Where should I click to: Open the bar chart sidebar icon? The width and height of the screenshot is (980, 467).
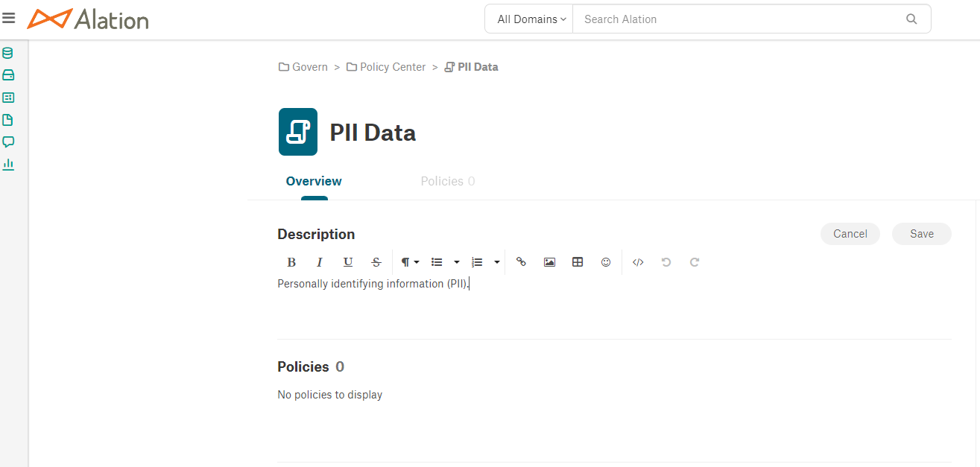(x=8, y=165)
